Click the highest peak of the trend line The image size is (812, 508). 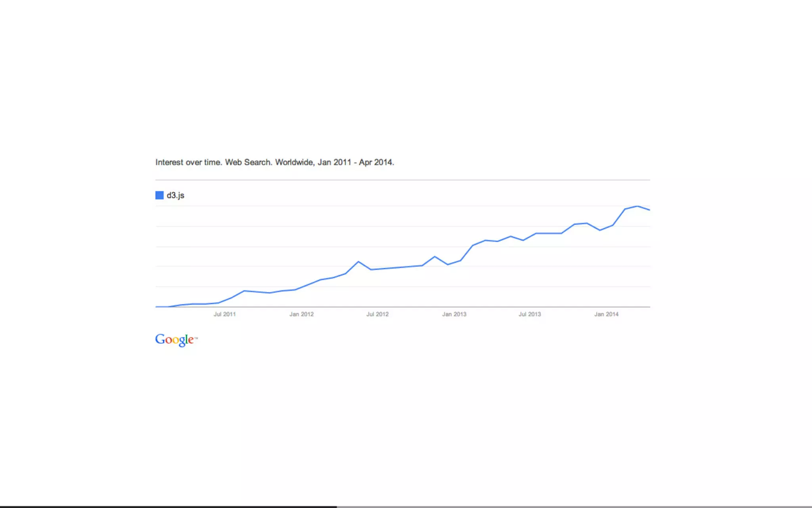(x=638, y=206)
